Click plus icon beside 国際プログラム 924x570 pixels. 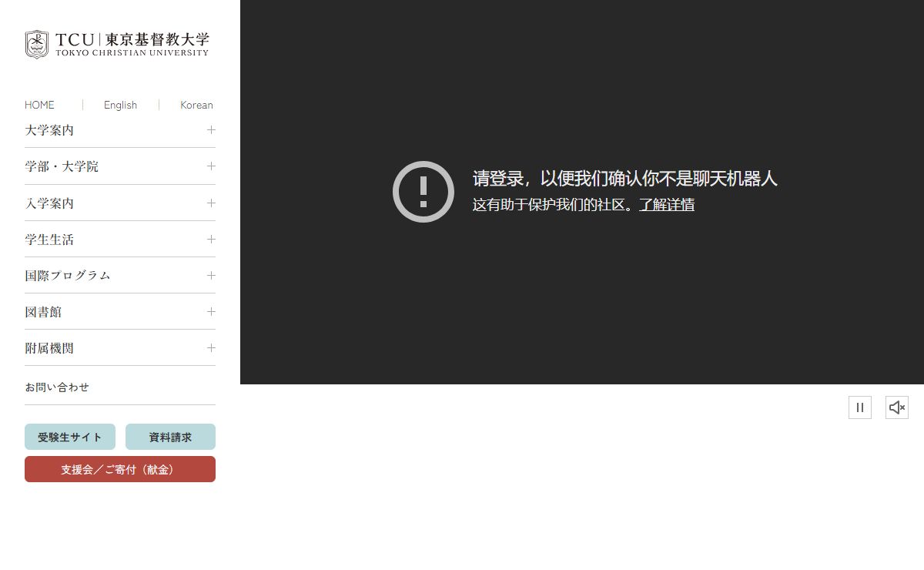click(x=211, y=276)
